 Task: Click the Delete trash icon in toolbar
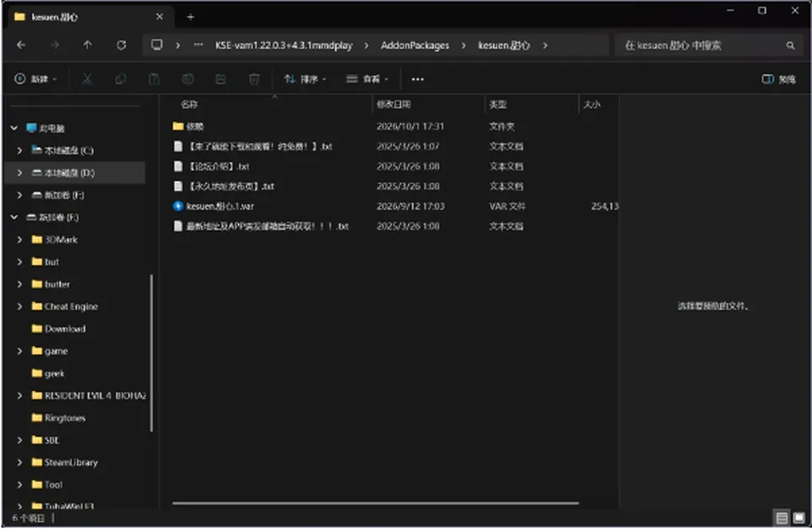pyautogui.click(x=255, y=79)
